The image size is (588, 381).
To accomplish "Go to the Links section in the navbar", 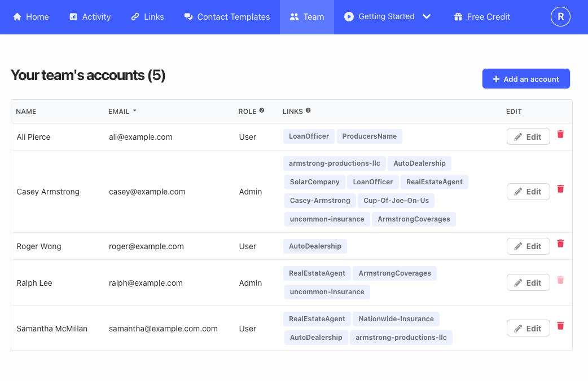I will click(153, 17).
